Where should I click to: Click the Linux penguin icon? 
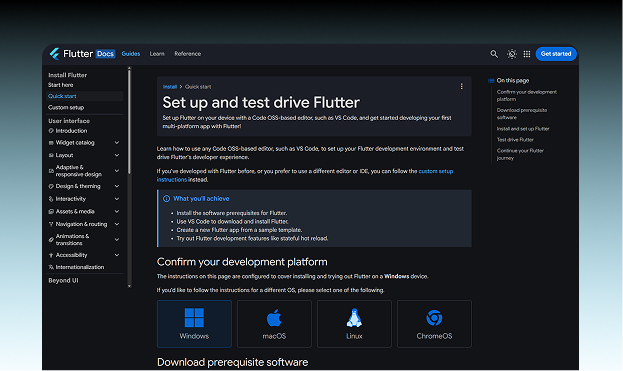coord(354,318)
